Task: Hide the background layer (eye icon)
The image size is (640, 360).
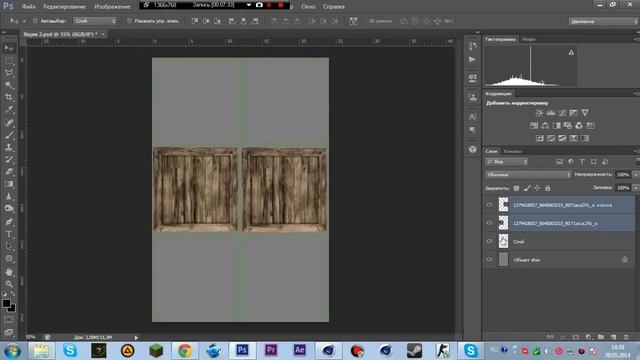Action: 489,260
